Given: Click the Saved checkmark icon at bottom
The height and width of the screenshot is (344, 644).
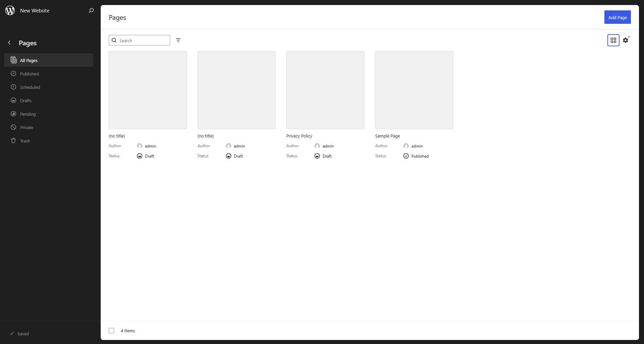Looking at the screenshot, I should pos(12,333).
